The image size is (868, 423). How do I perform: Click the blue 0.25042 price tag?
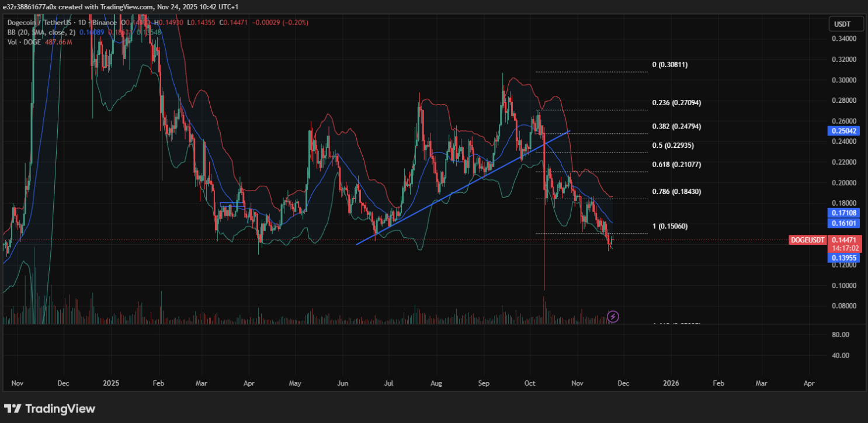[x=843, y=131]
